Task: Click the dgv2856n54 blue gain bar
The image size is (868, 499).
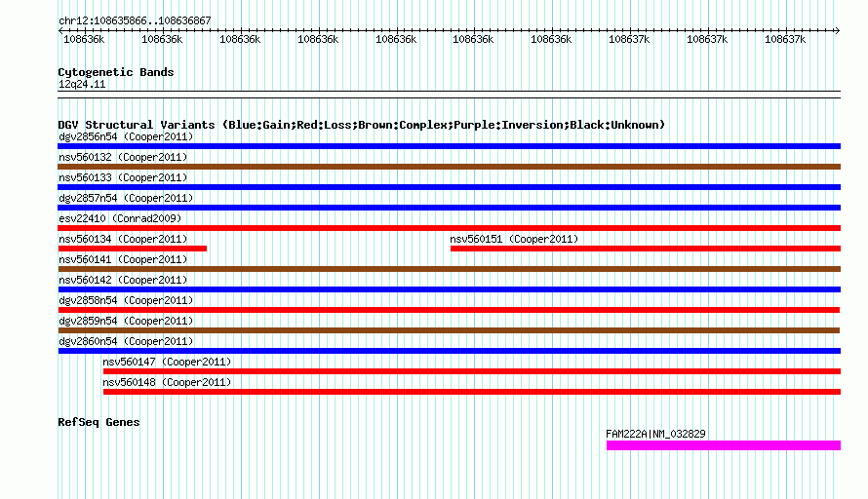Action: pyautogui.click(x=449, y=146)
